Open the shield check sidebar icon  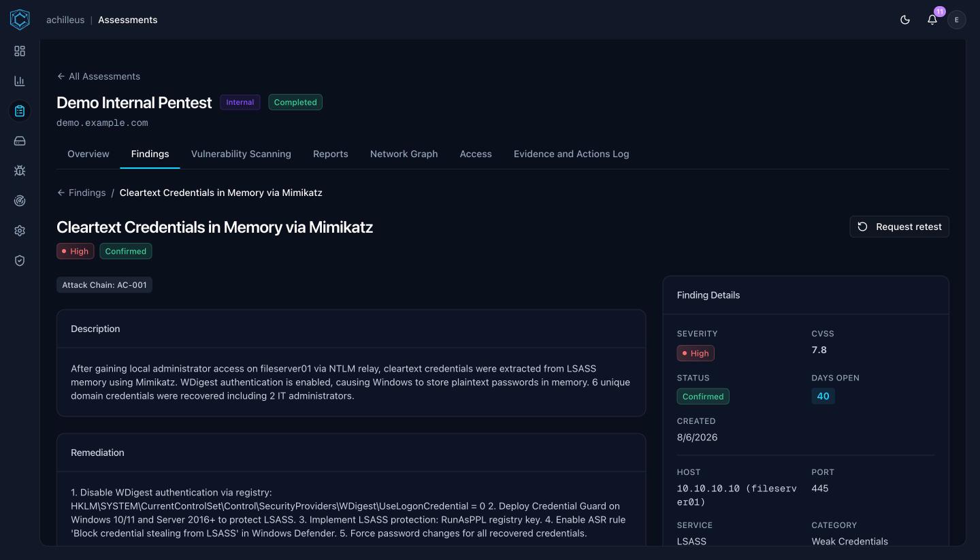(20, 261)
